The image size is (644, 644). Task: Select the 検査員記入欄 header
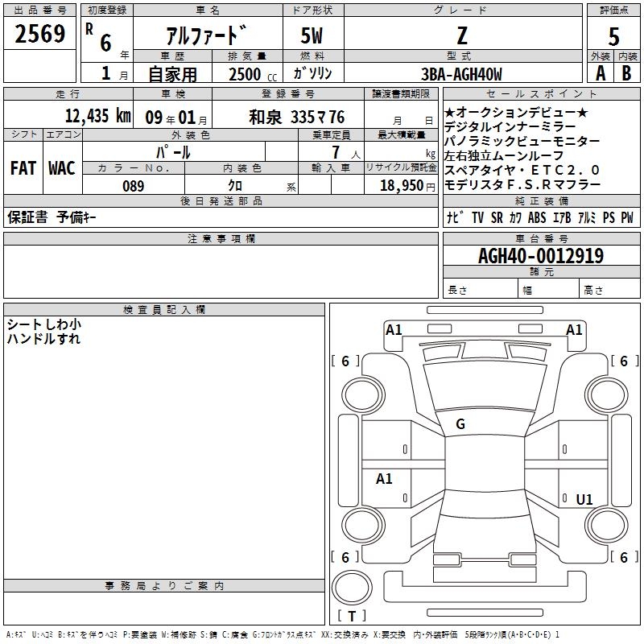(x=164, y=310)
